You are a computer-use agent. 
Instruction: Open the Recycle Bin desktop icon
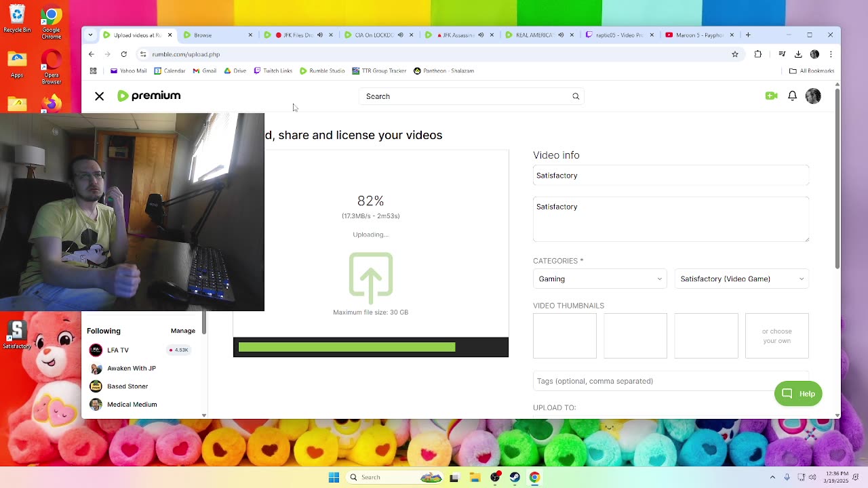tap(17, 18)
